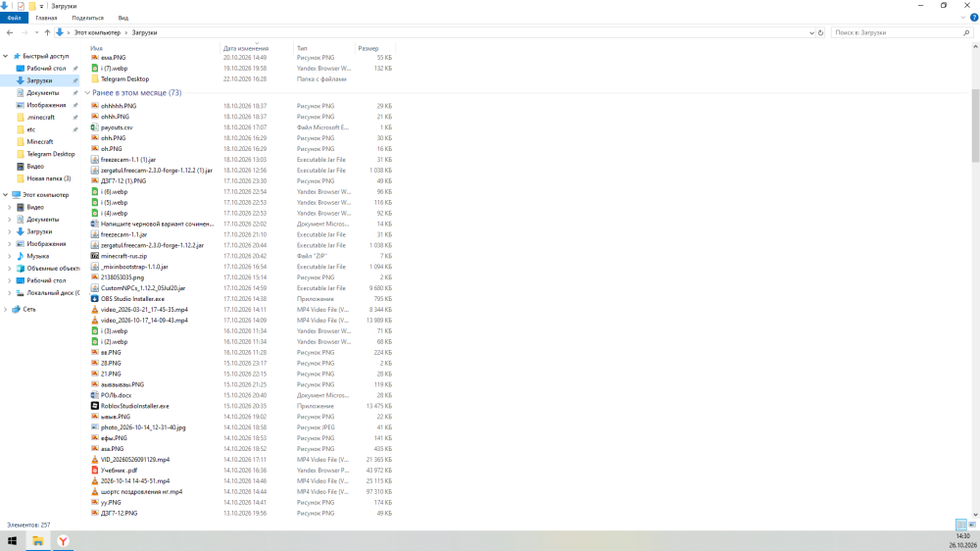Click the search magnifier icon
Viewport: 980px width, 551px height.
tap(966, 32)
